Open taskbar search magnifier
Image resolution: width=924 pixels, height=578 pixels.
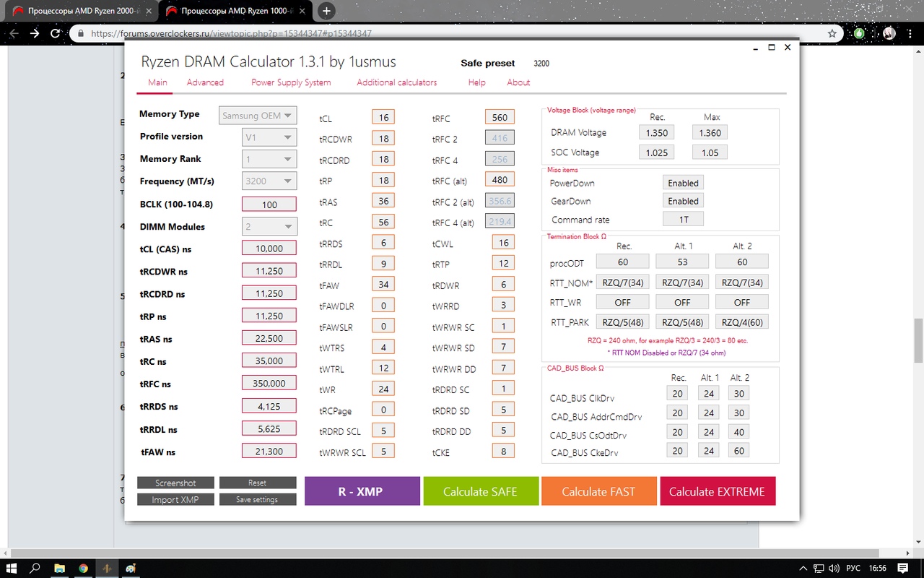pyautogui.click(x=35, y=568)
